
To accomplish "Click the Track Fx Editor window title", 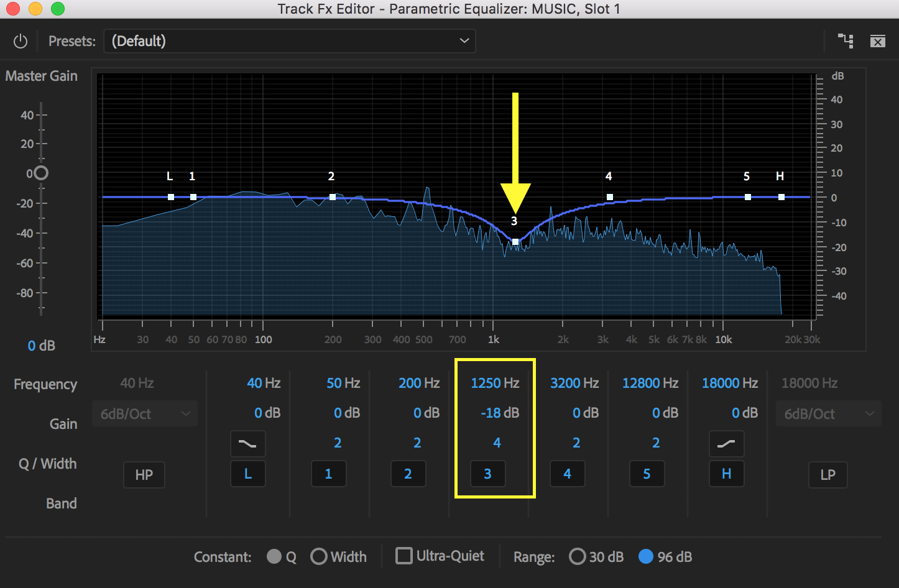I will tap(449, 9).
